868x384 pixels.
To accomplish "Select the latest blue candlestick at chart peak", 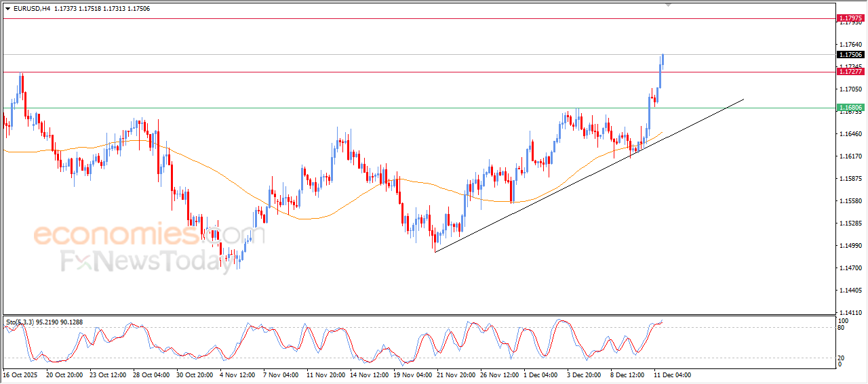I will tap(662, 60).
